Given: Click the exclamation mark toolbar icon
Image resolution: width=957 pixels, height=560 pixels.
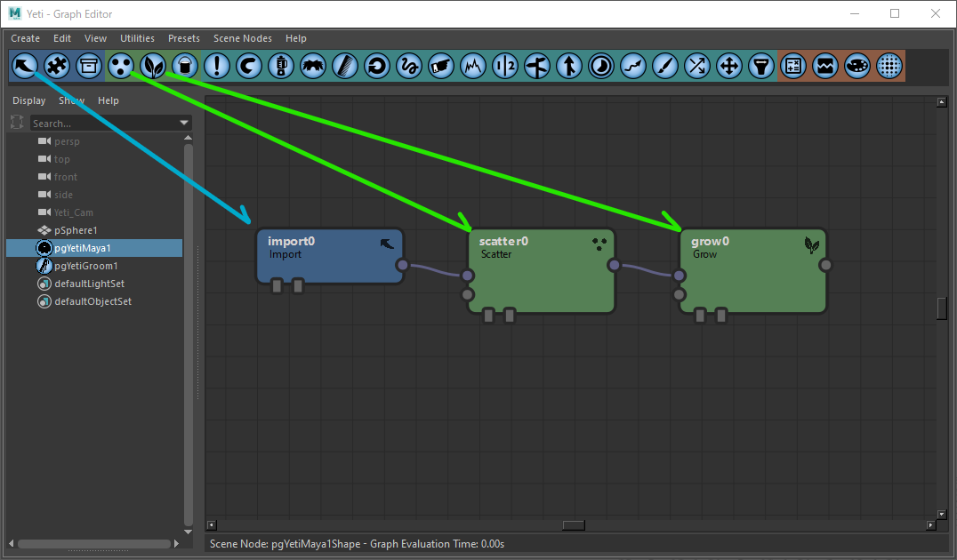Looking at the screenshot, I should [217, 66].
